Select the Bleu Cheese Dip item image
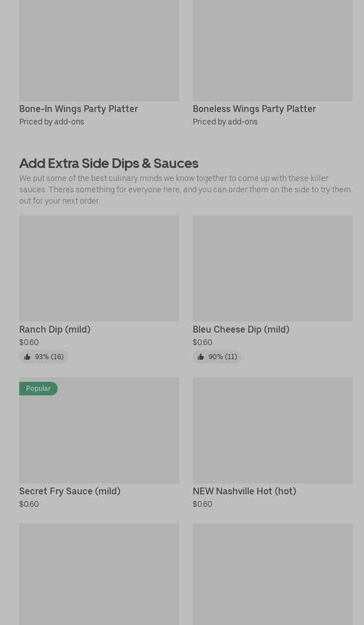The image size is (364, 625). pyautogui.click(x=272, y=268)
